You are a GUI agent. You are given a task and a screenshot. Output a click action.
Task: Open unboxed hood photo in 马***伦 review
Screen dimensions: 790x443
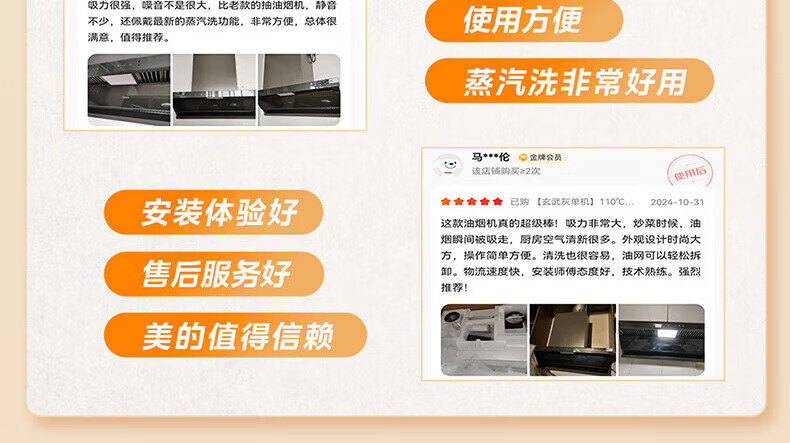(573, 340)
